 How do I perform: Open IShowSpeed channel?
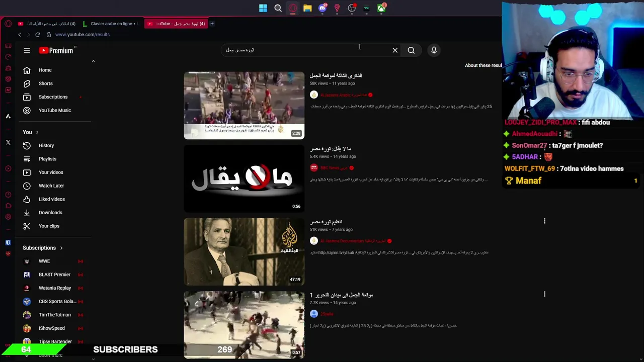click(x=51, y=328)
